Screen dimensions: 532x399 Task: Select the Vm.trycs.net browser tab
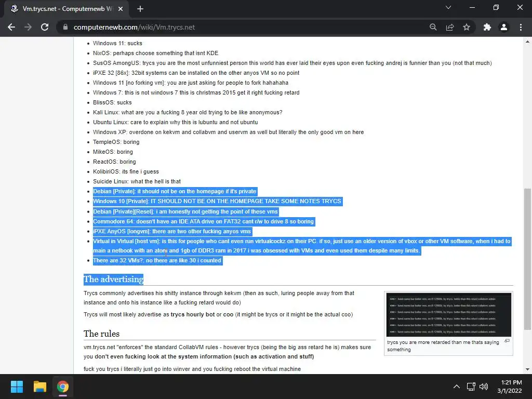click(x=66, y=9)
